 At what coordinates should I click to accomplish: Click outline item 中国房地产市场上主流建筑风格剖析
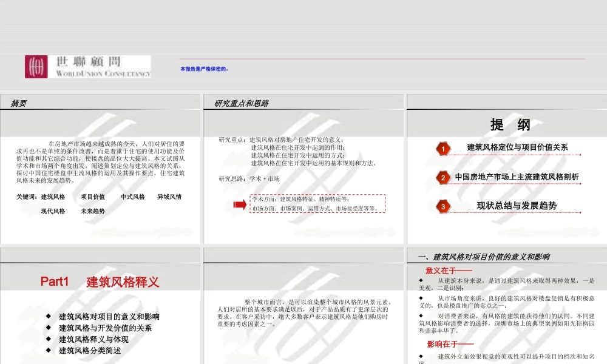517,177
